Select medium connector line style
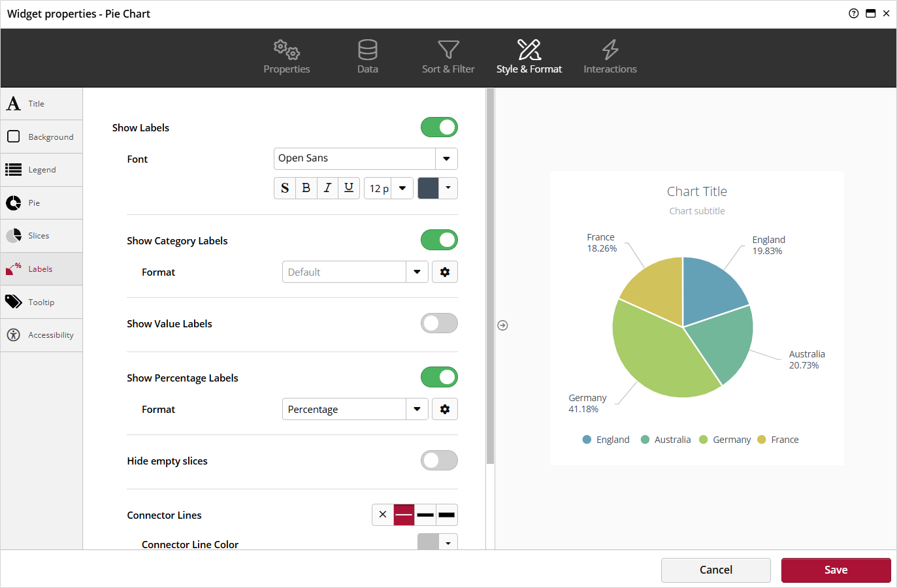 425,515
